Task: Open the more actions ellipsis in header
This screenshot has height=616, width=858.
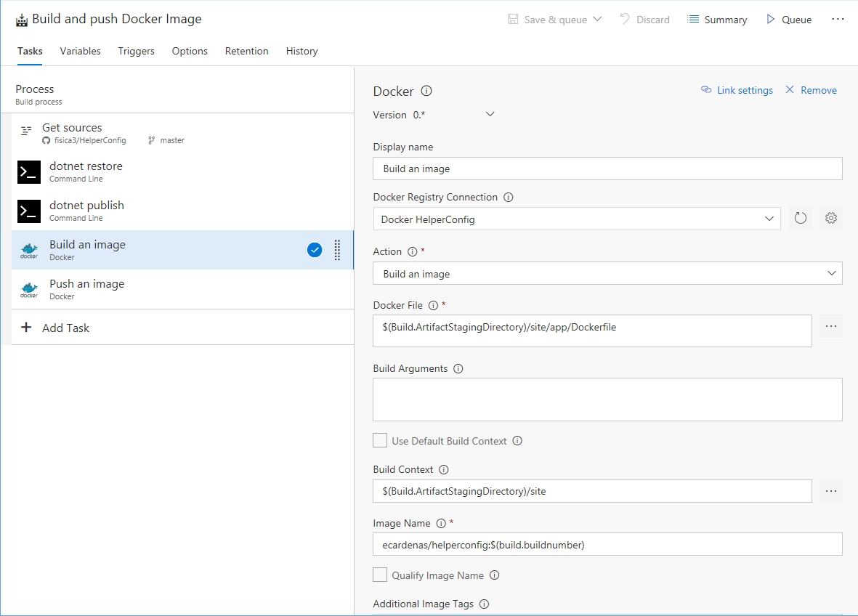Action: click(838, 19)
